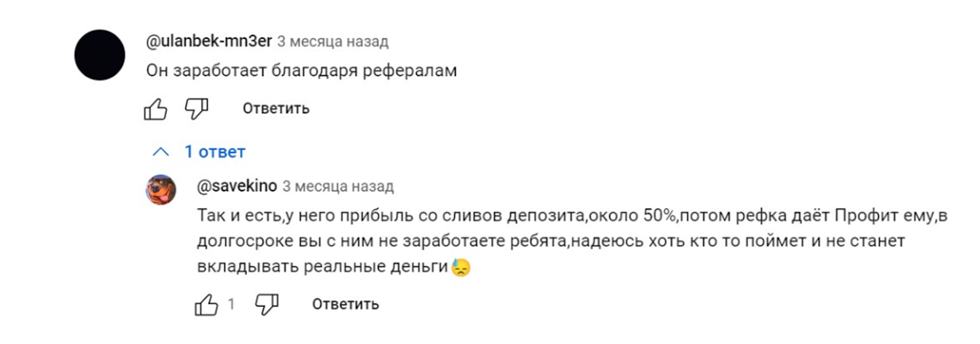
Task: Click "50%" in the savekino reply text
Action: click(x=660, y=215)
